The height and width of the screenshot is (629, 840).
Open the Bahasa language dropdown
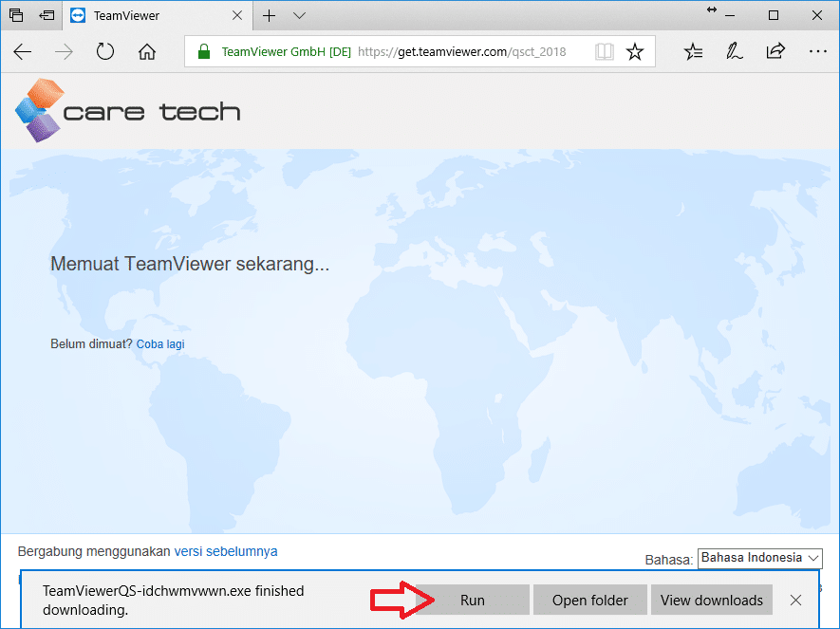pos(759,558)
